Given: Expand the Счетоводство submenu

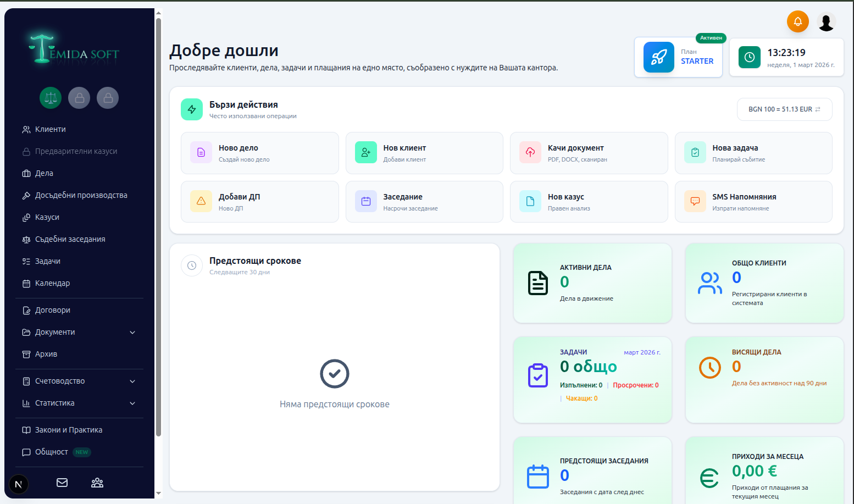Looking at the screenshot, I should click(x=132, y=381).
